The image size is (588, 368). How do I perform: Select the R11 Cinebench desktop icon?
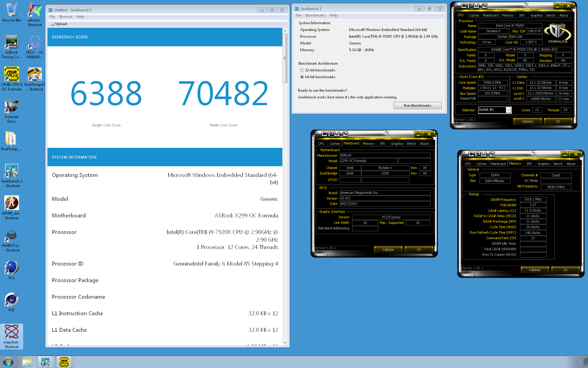click(x=12, y=270)
